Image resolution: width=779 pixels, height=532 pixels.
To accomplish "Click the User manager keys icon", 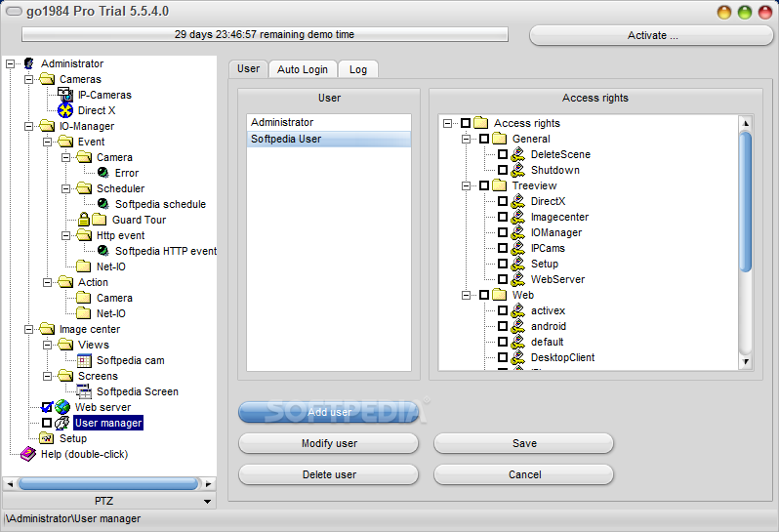I will [62, 423].
